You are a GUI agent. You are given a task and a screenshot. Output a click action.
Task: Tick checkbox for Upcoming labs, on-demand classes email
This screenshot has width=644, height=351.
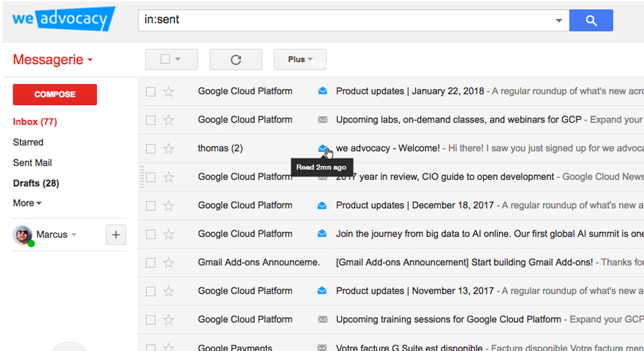pyautogui.click(x=151, y=121)
